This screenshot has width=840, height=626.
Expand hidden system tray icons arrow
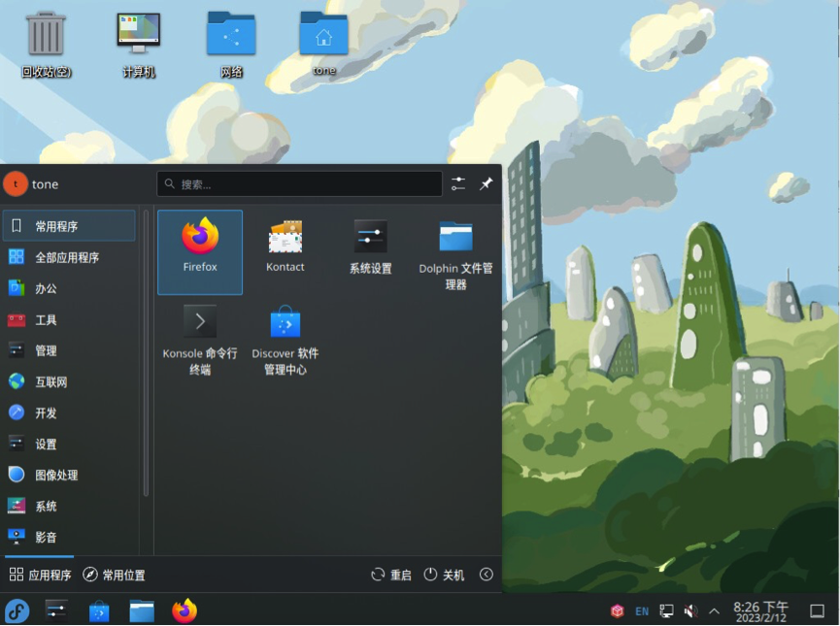(714, 611)
